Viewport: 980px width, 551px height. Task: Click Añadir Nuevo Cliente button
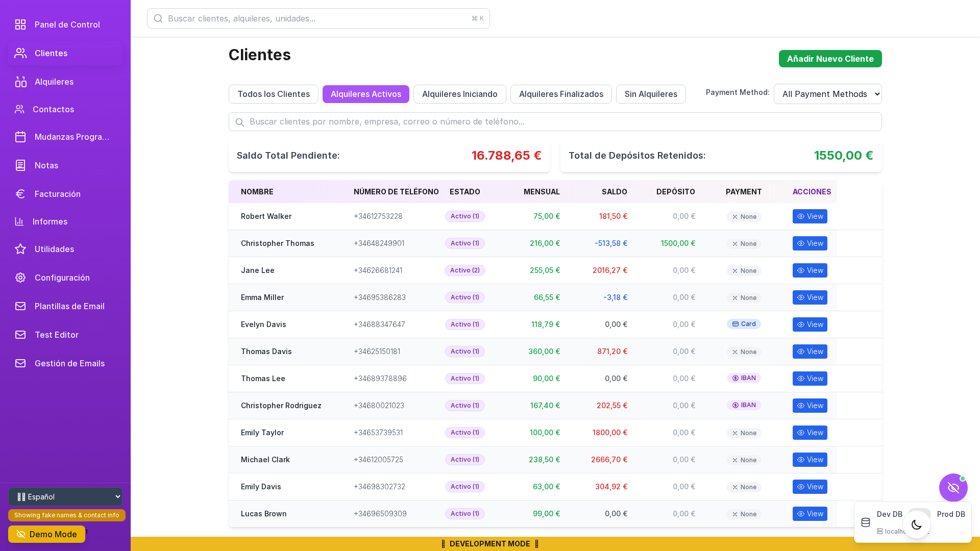(x=830, y=59)
